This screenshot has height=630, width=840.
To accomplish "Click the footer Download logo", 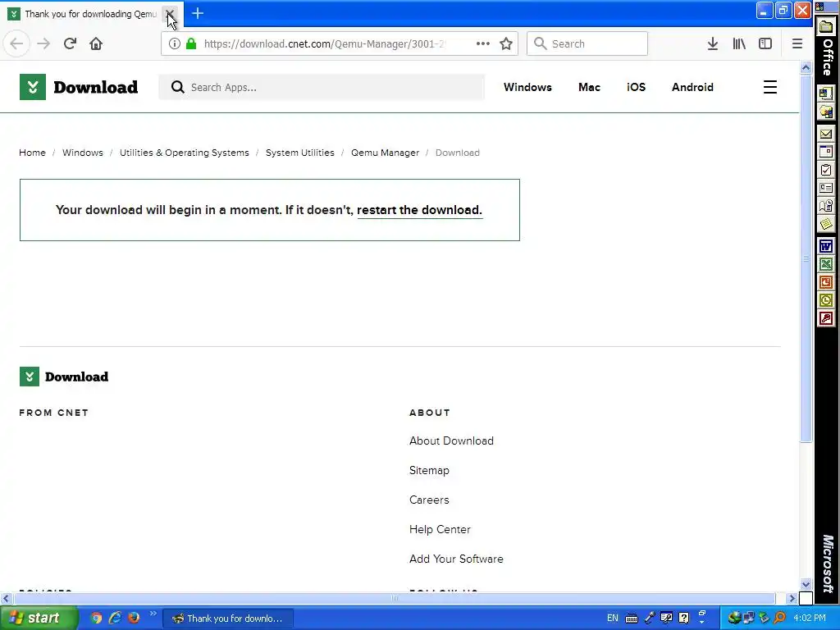I will (x=64, y=377).
